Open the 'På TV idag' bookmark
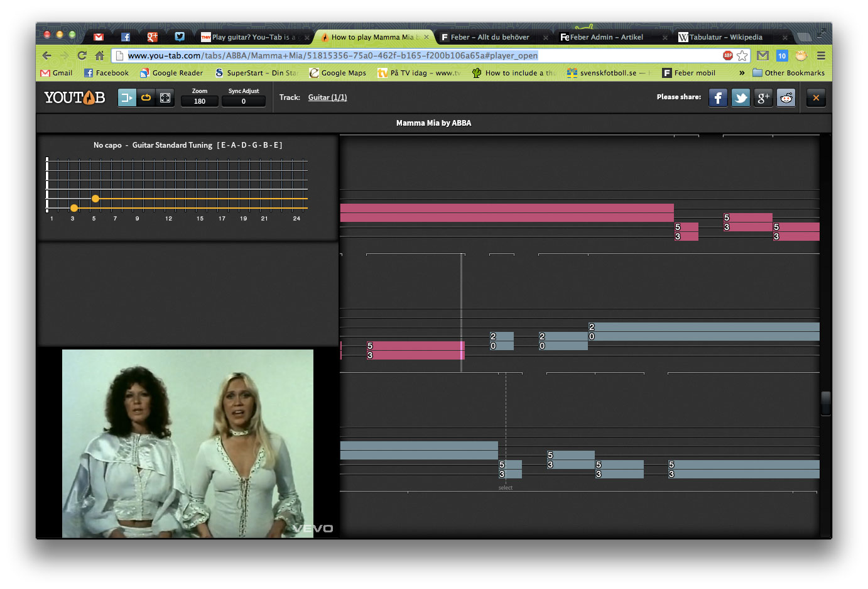The image size is (868, 589). pos(419,73)
